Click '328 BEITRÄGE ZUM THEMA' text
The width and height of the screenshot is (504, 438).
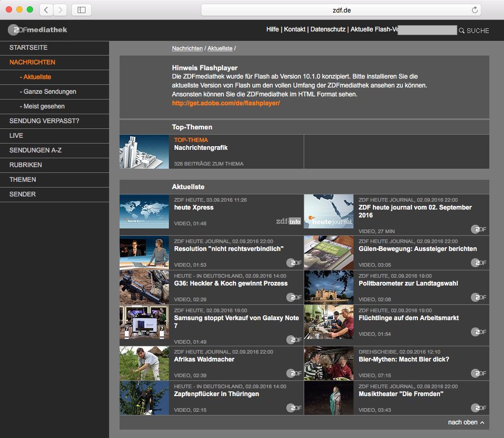[x=209, y=164]
